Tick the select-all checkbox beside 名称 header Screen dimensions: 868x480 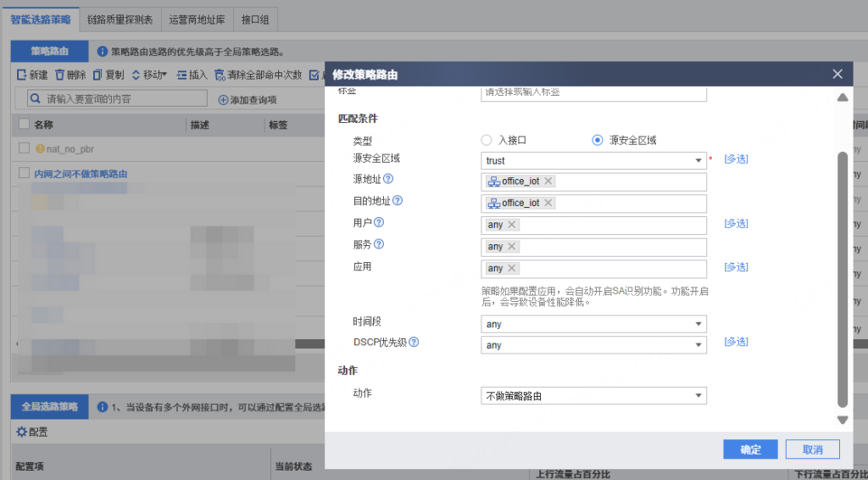(x=24, y=125)
